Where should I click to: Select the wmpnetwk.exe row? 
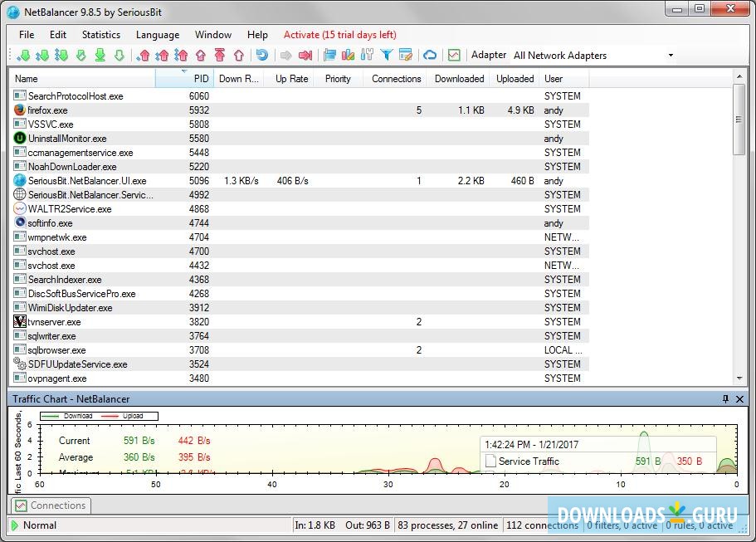tap(299, 237)
